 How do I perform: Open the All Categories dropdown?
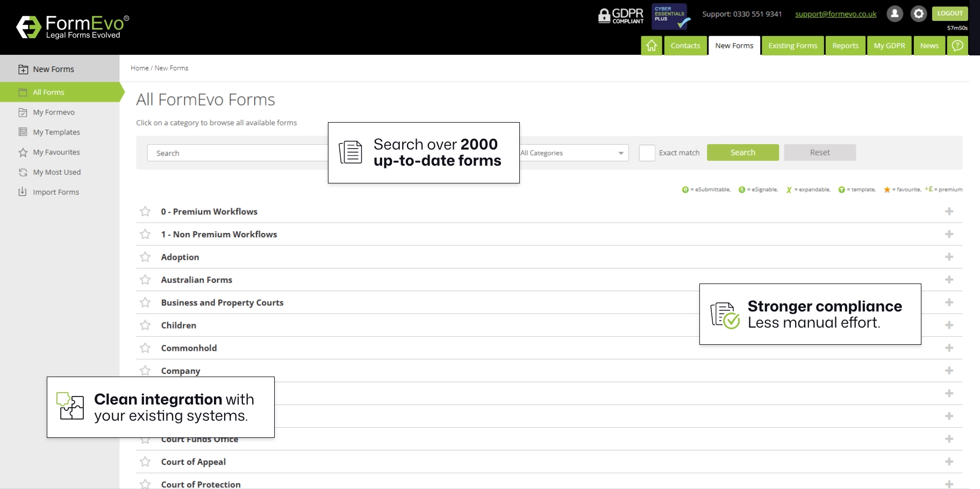tap(574, 153)
